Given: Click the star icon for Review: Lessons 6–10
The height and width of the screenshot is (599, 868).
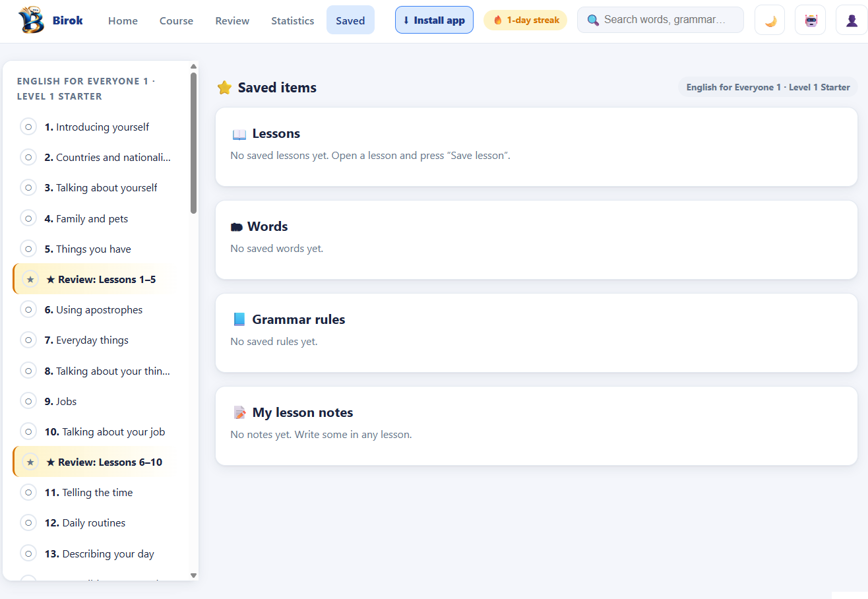Looking at the screenshot, I should pyautogui.click(x=30, y=462).
